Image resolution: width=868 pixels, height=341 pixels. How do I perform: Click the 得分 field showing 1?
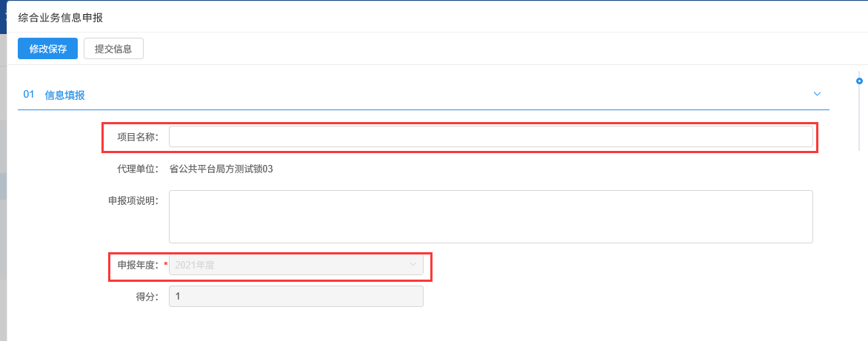(x=296, y=296)
